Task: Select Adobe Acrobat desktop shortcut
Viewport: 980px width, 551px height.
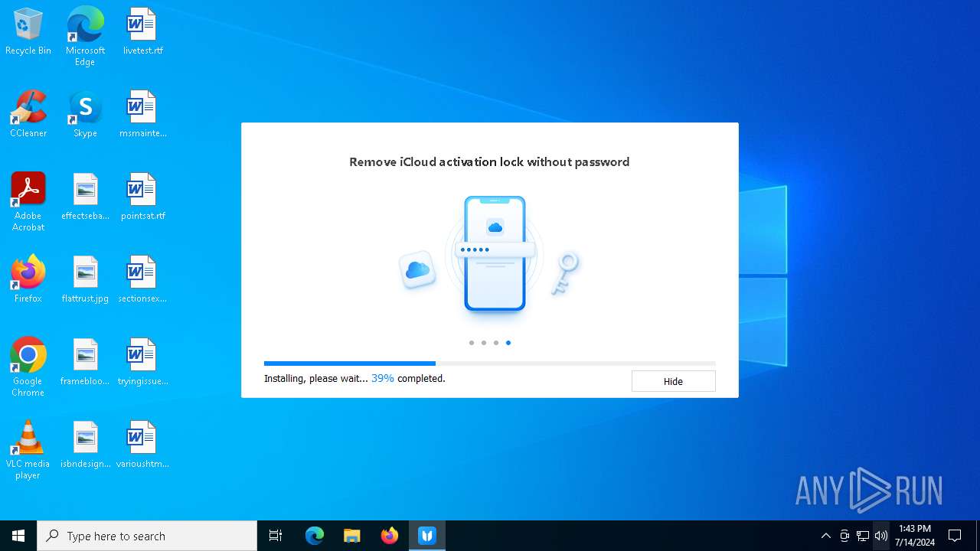Action: (28, 202)
